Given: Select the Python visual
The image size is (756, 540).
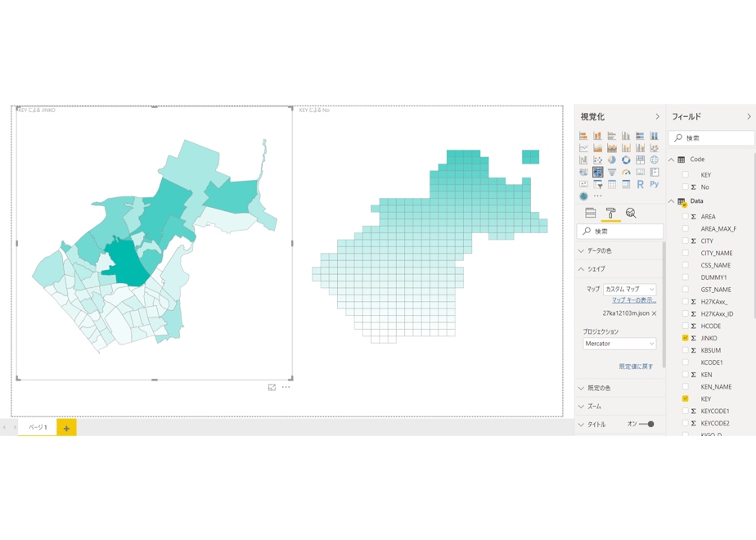Looking at the screenshot, I should tap(655, 184).
